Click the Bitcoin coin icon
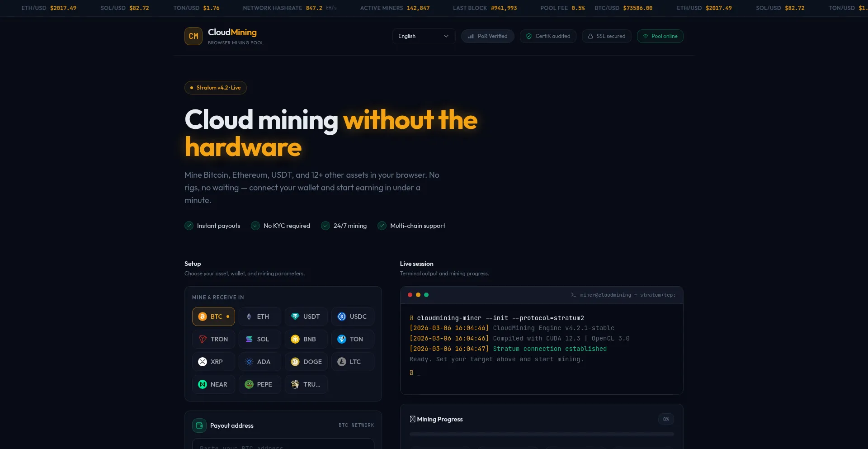The image size is (868, 449). 203,317
